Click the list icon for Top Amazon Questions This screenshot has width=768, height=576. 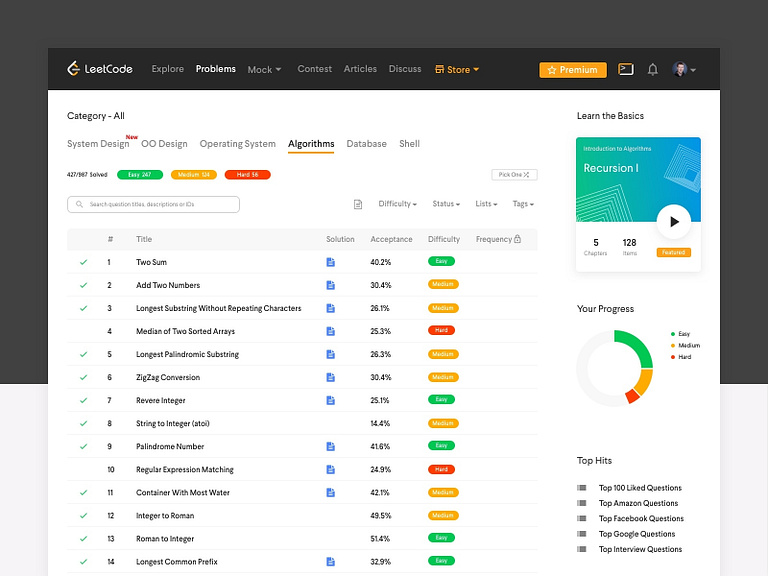coord(582,503)
